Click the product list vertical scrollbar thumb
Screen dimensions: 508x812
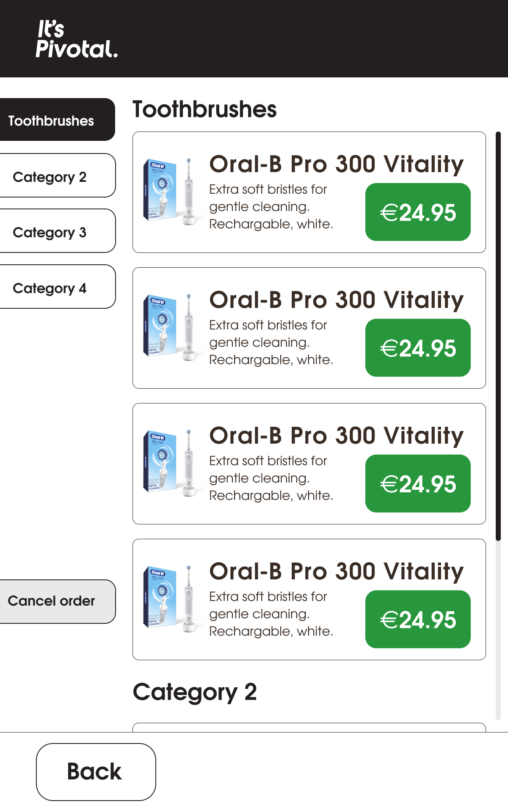click(498, 336)
